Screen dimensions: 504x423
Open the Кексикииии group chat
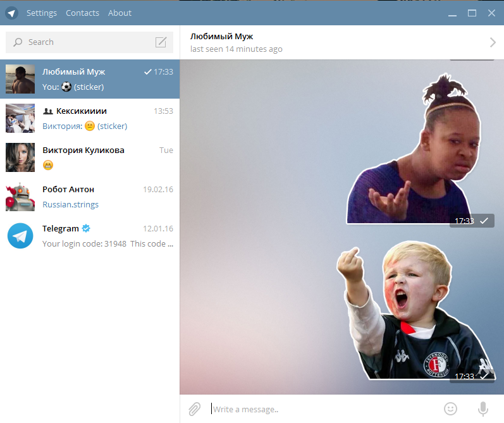click(90, 118)
